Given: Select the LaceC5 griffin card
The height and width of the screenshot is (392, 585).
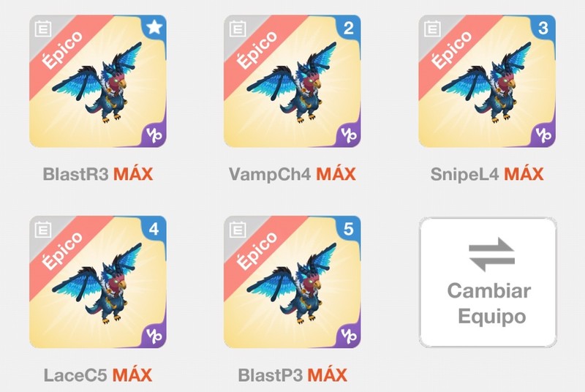Looking at the screenshot, I should pyautogui.click(x=98, y=282).
